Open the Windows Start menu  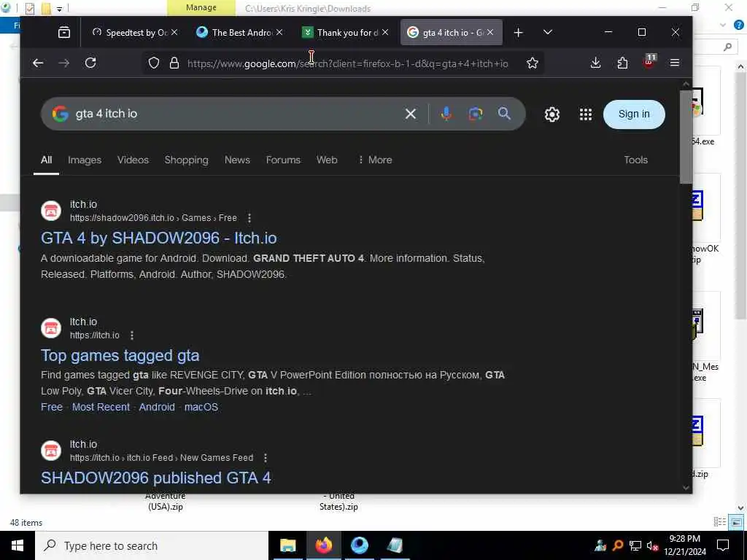18,545
